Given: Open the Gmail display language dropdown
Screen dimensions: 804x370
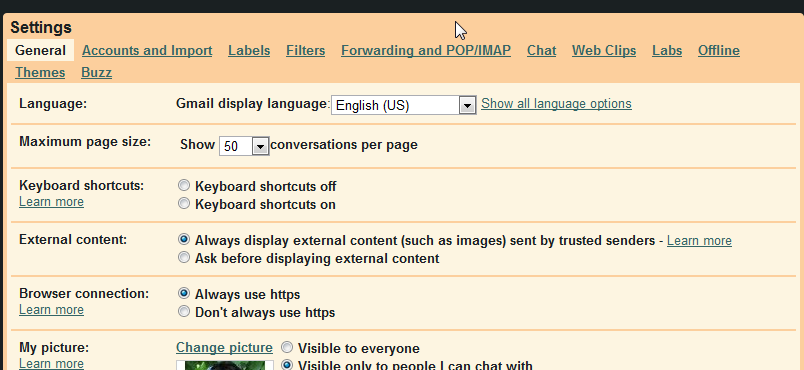Looking at the screenshot, I should click(x=404, y=105).
